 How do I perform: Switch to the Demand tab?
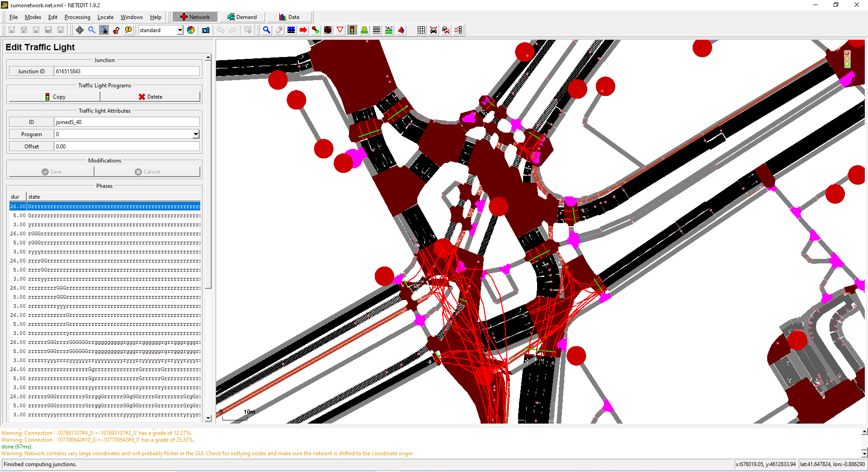point(242,17)
